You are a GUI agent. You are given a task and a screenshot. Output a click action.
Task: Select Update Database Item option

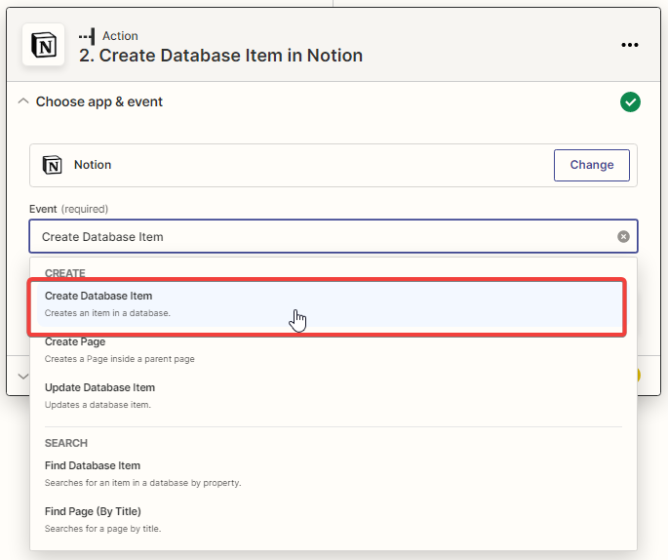100,388
